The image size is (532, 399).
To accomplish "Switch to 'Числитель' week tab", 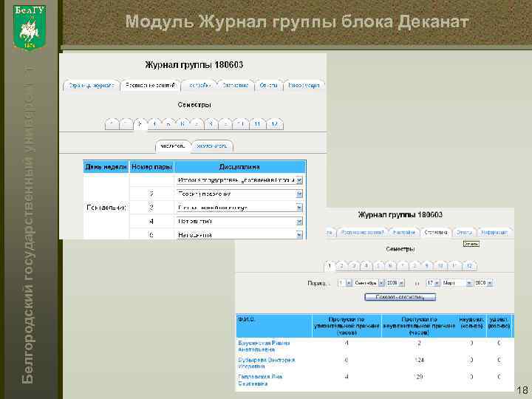I will pyautogui.click(x=173, y=146).
